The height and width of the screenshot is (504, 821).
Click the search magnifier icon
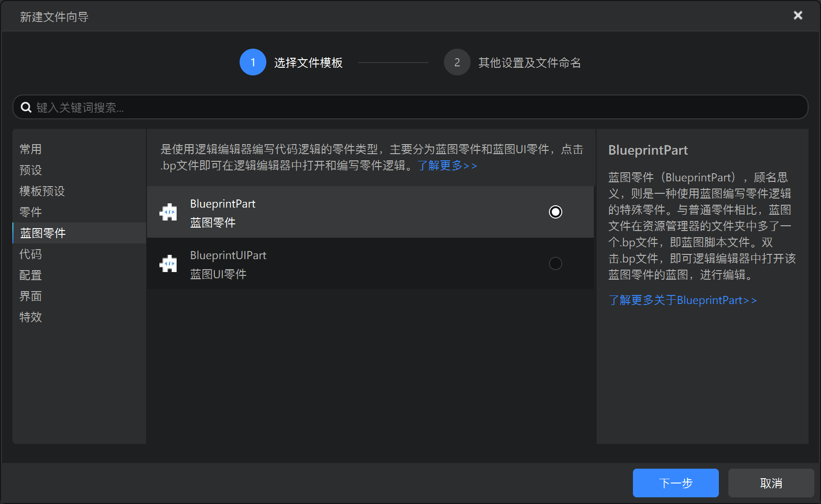[x=26, y=107]
